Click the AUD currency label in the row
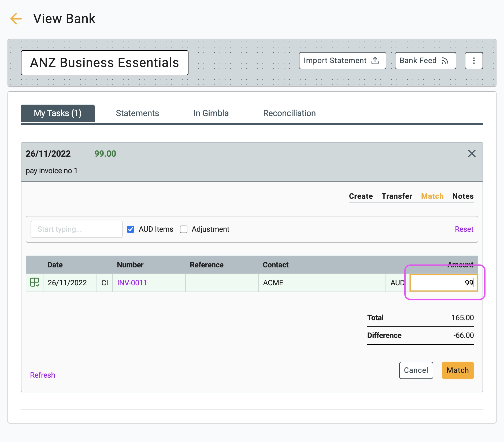Screen dimensions: 504x442 (x=397, y=283)
